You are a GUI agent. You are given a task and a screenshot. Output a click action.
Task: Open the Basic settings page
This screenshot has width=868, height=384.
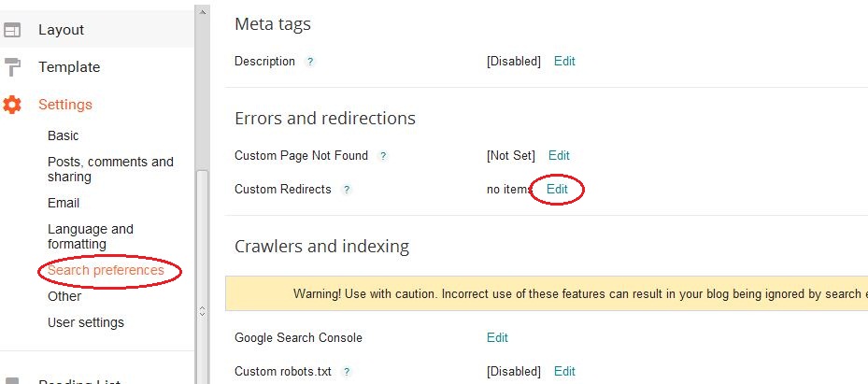tap(64, 135)
